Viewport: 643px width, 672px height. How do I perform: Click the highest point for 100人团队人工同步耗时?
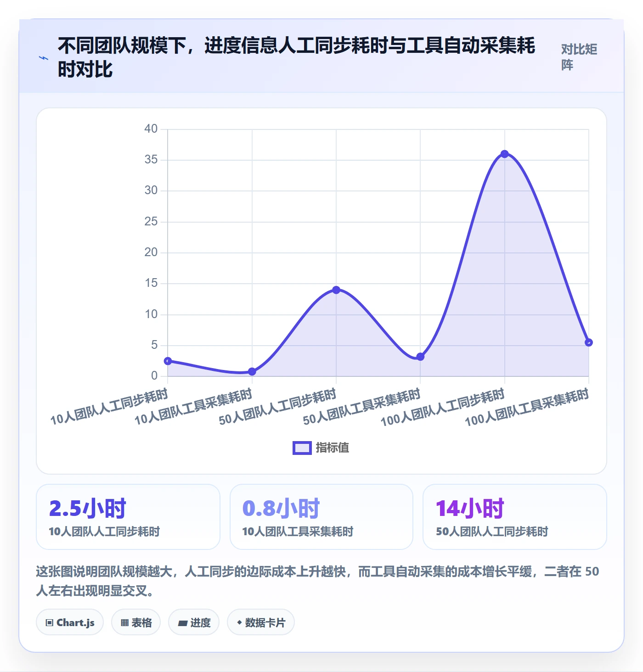pyautogui.click(x=504, y=154)
